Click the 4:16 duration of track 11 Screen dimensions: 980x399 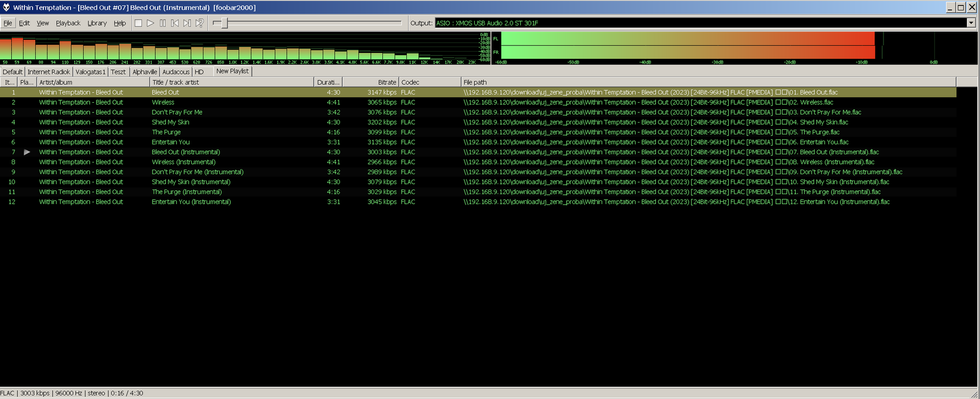click(x=333, y=192)
